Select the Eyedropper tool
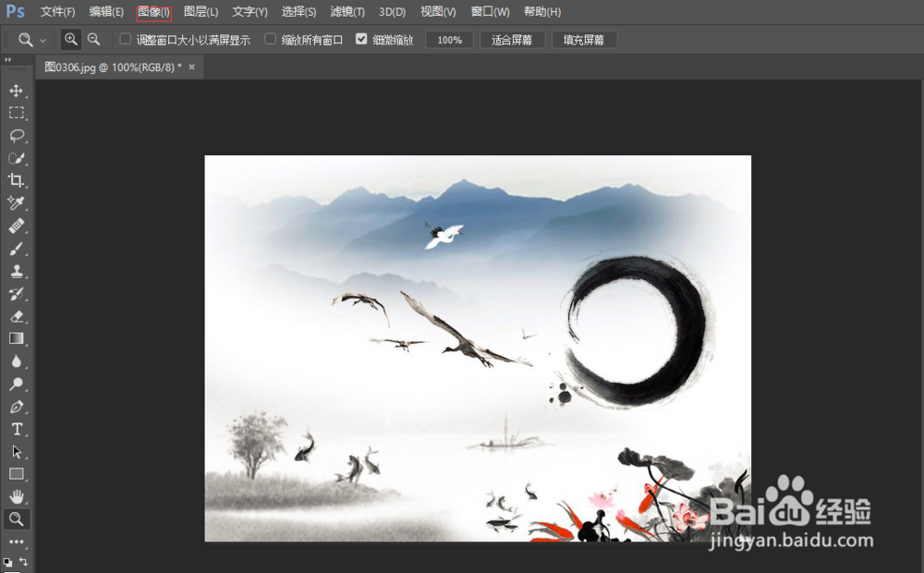Image resolution: width=924 pixels, height=573 pixels. point(17,203)
